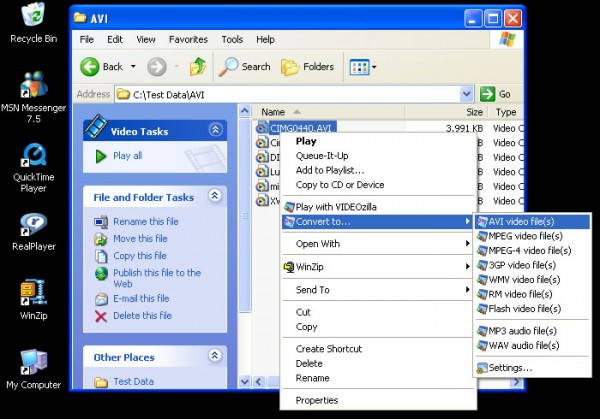Convert to MP3 audio file(s)
The height and width of the screenshot is (419, 600).
tap(532, 331)
